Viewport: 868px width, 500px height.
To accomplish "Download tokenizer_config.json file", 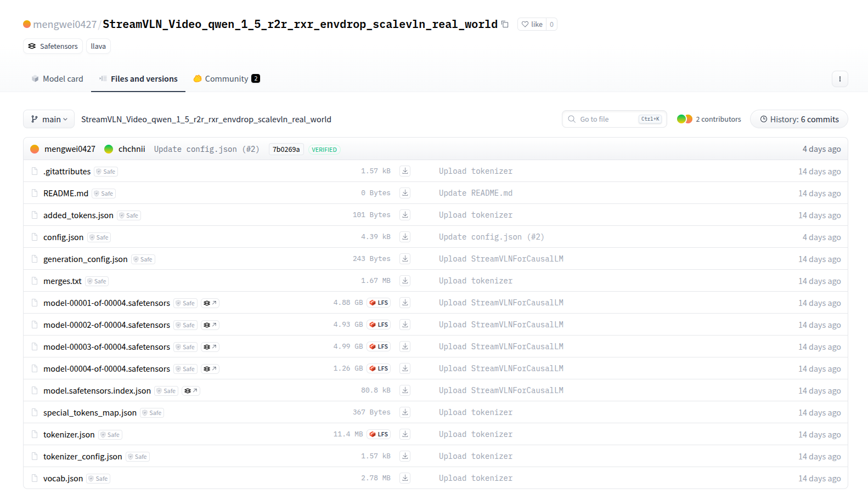I will pyautogui.click(x=405, y=456).
